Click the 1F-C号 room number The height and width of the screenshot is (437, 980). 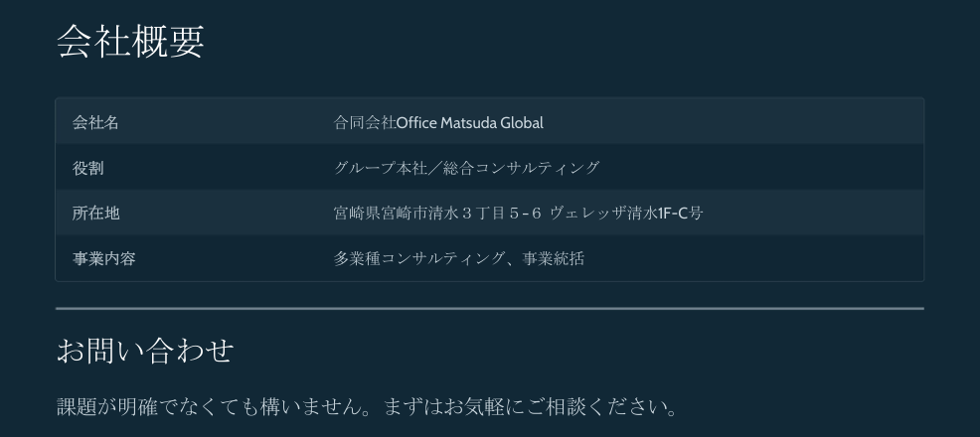point(680,214)
